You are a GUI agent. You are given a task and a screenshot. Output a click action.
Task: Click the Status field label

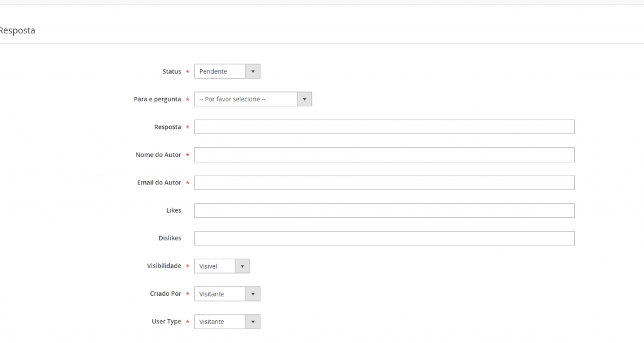tap(172, 72)
